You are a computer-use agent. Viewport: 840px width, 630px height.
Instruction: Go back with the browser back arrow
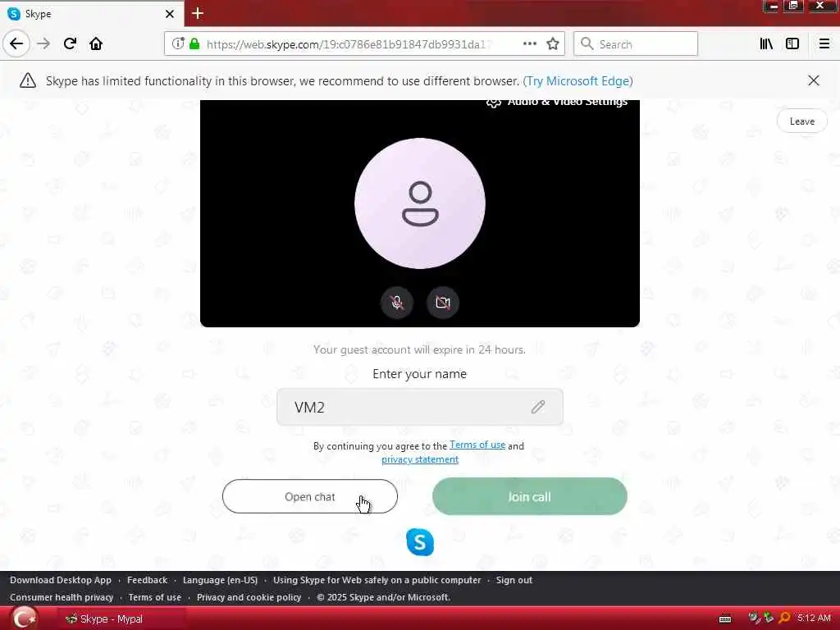(16, 43)
